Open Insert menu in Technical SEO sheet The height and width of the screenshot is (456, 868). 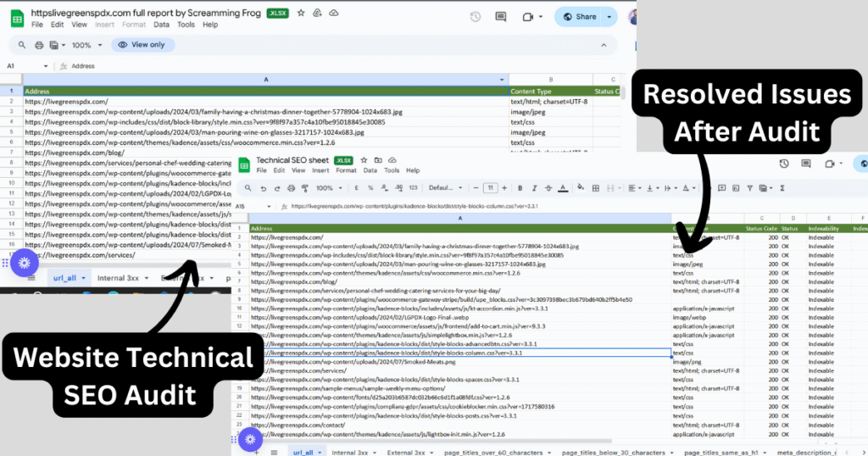tap(320, 170)
